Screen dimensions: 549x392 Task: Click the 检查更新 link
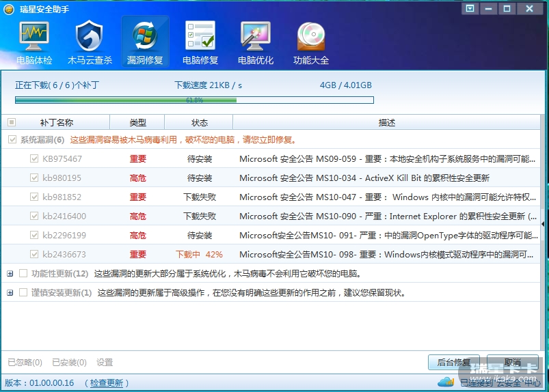(x=107, y=383)
